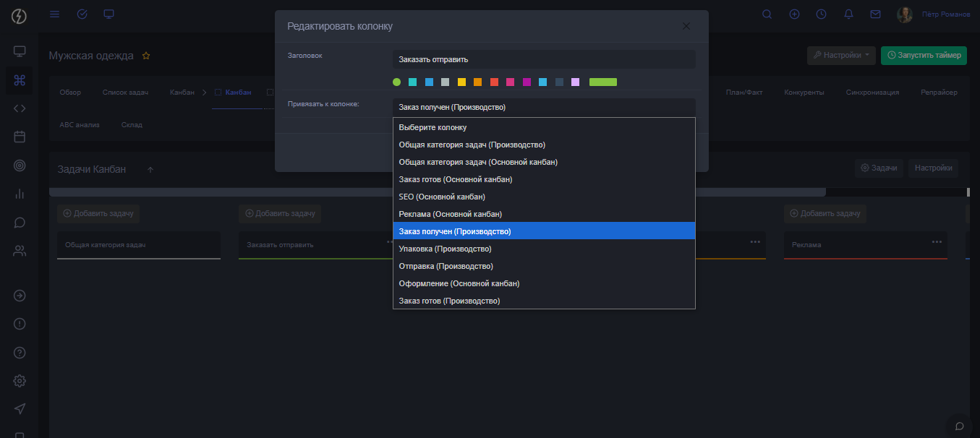Toggle the favorite star next to Мужская одежда
This screenshot has width=980, height=438.
click(x=146, y=56)
